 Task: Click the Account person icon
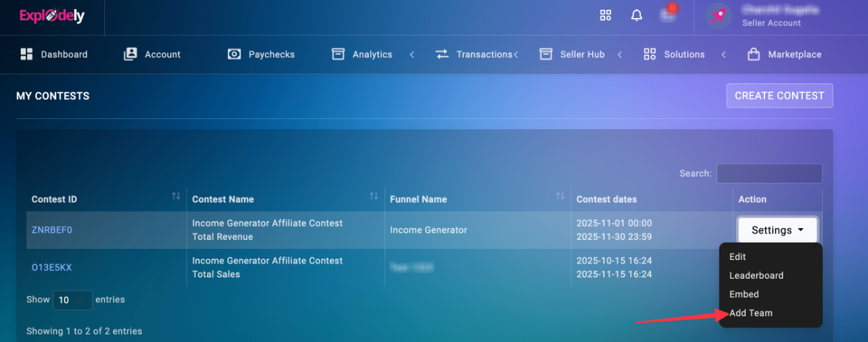pos(130,54)
